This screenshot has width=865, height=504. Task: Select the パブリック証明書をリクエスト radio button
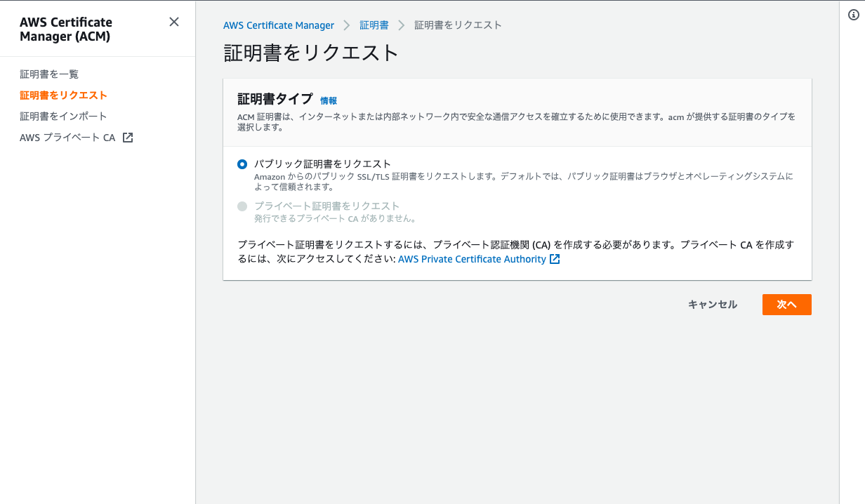(x=242, y=164)
